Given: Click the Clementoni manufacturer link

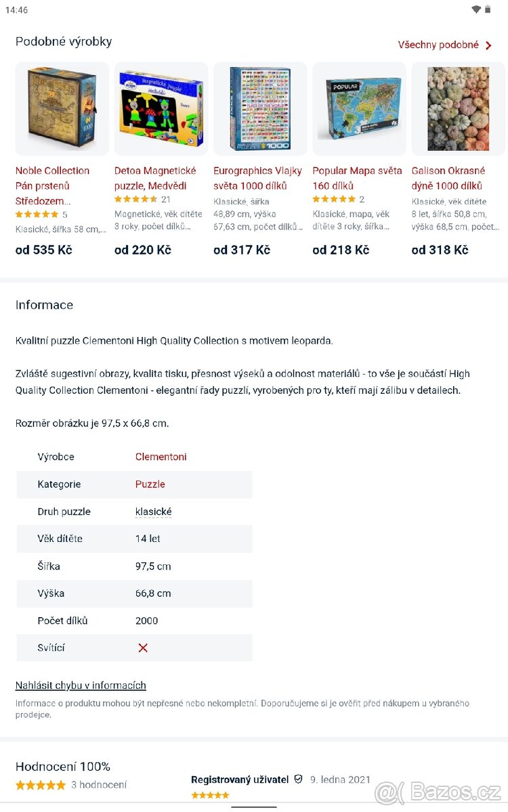Looking at the screenshot, I should click(161, 457).
